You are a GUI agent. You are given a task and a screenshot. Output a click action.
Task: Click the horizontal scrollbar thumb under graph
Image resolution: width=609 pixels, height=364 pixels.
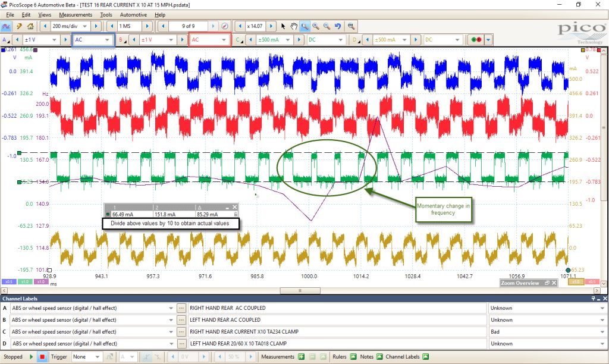pos(300,291)
